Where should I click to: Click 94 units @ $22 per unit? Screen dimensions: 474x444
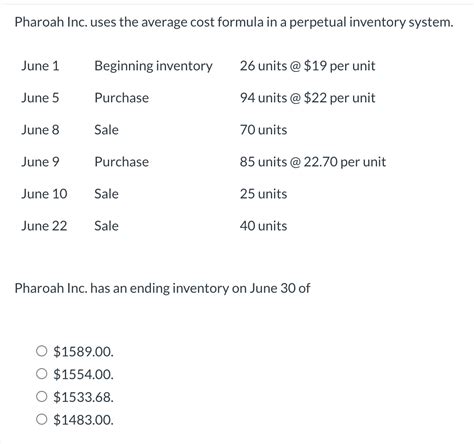[x=307, y=98]
